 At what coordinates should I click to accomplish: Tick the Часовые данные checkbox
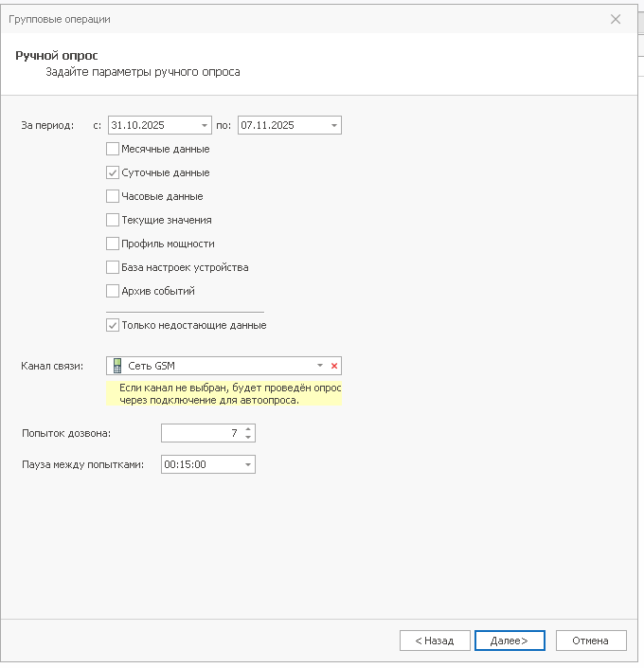click(x=113, y=196)
